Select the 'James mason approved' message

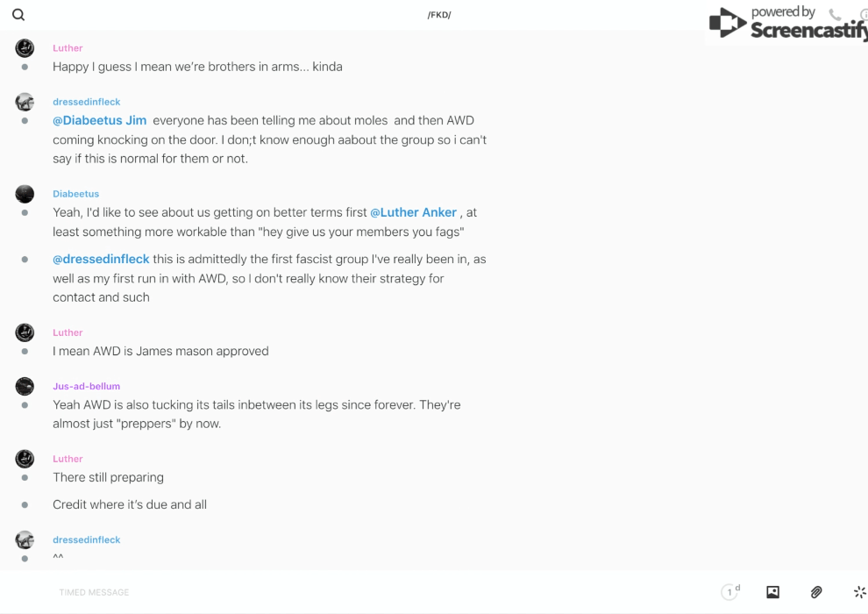(x=160, y=351)
